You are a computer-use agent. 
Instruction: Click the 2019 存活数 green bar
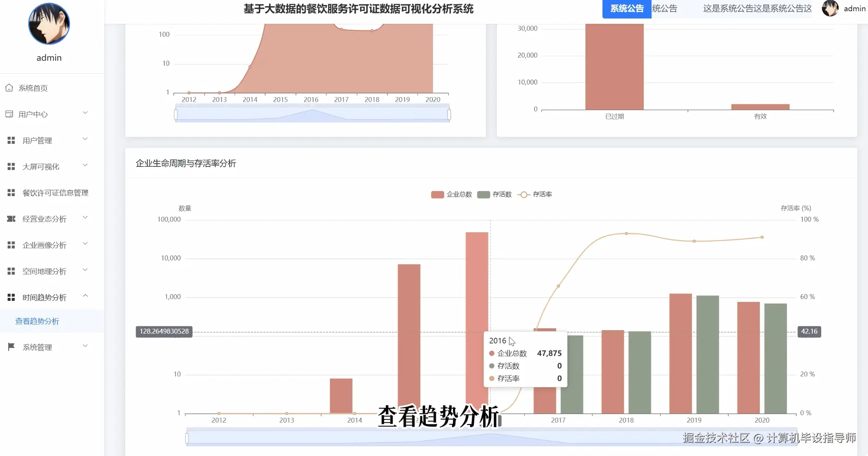coord(708,354)
